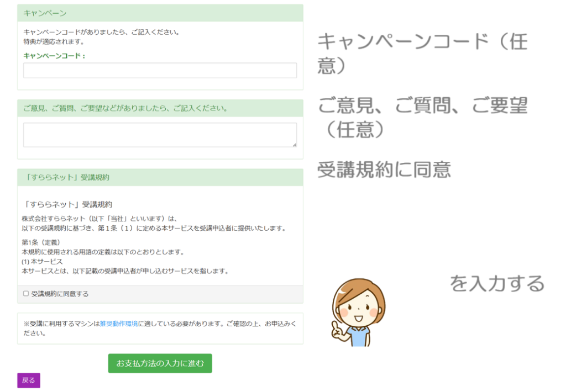Screen dimensions: 566x392
Task: Click the large 受講規約に同意 heading text
Action: click(384, 169)
